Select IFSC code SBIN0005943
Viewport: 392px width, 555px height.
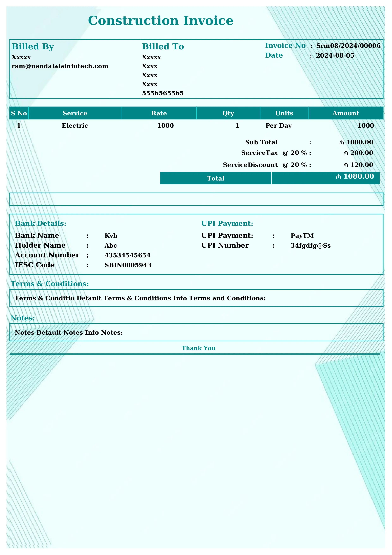click(x=128, y=265)
